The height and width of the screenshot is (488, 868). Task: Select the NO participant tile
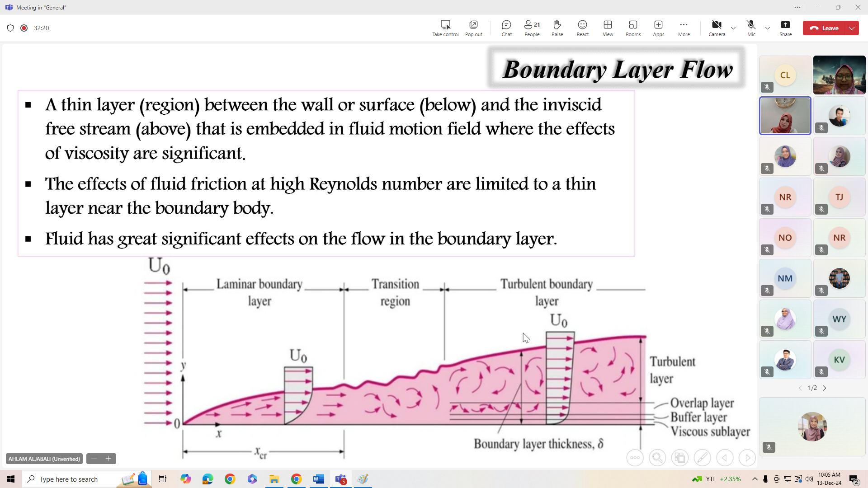pos(785,238)
